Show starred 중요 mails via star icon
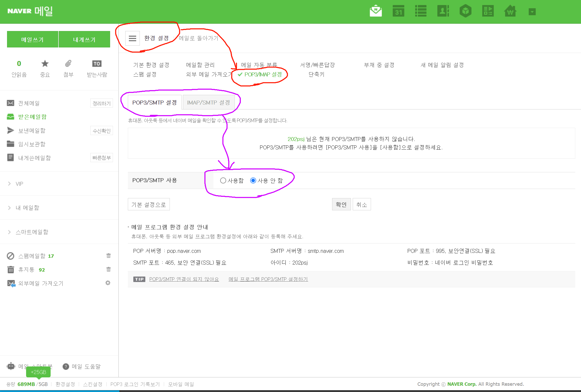The height and width of the screenshot is (392, 581). [45, 64]
